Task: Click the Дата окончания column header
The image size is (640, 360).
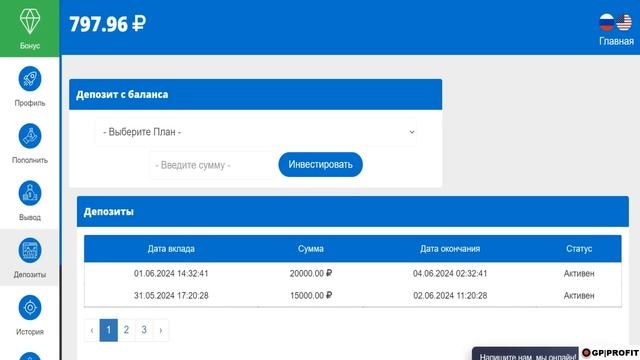Action: 450,249
